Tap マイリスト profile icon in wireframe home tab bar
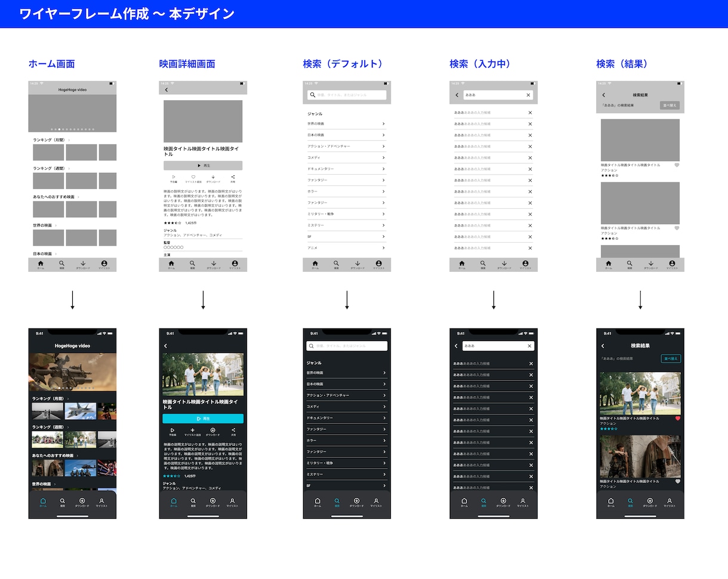 coord(104,263)
